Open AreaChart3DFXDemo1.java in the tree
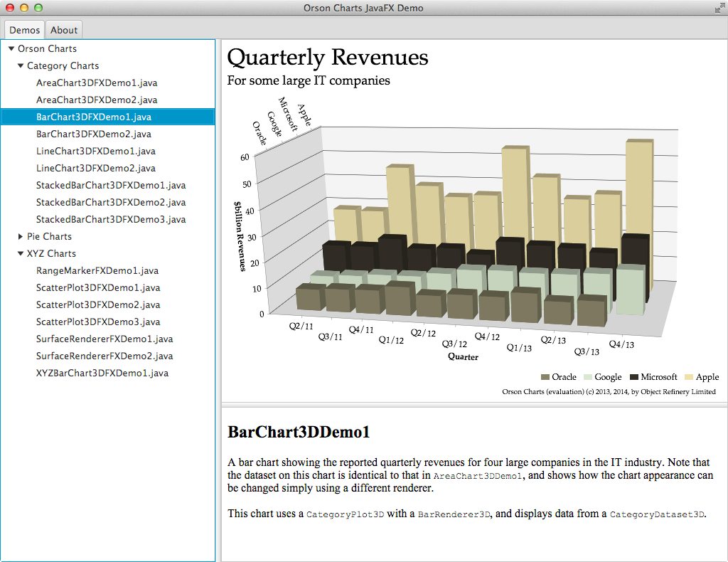This screenshot has width=728, height=562. point(97,83)
